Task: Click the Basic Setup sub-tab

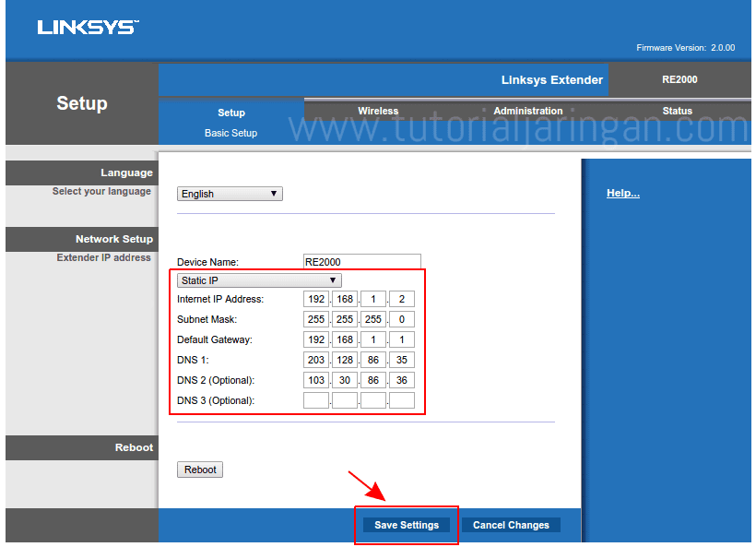Action: [230, 132]
